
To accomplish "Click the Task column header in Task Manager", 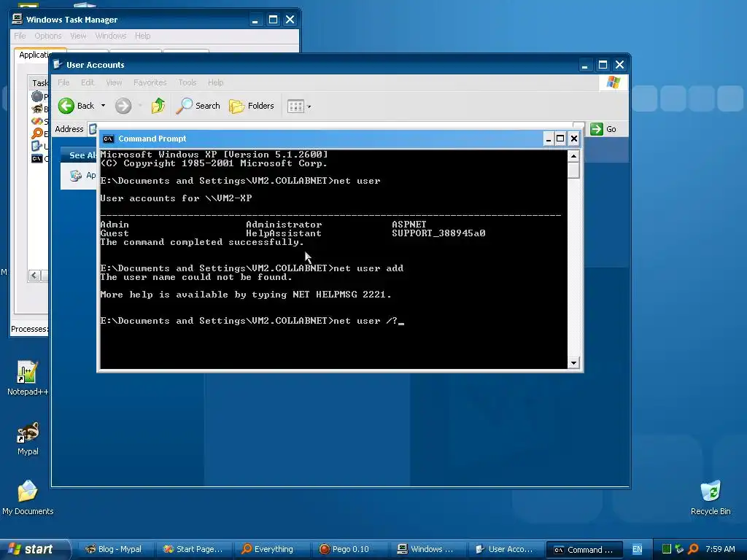I will tap(39, 83).
